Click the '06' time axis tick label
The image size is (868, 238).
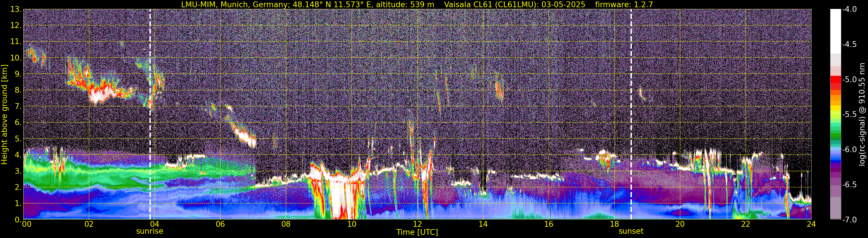(x=220, y=224)
